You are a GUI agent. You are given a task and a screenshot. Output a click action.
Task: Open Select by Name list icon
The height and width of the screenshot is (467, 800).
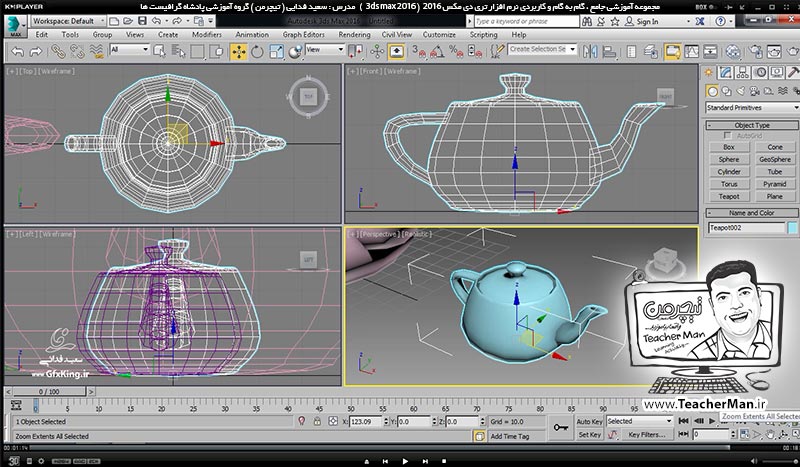click(x=178, y=52)
